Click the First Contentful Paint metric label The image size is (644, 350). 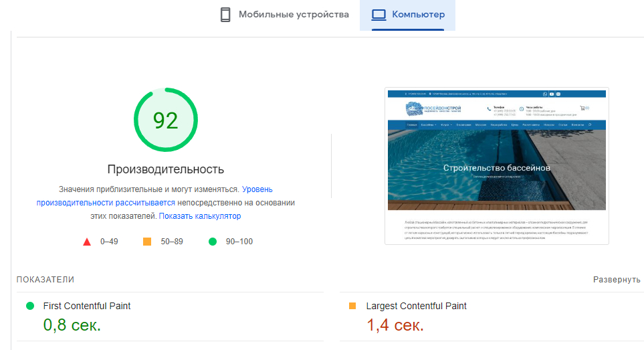87,306
